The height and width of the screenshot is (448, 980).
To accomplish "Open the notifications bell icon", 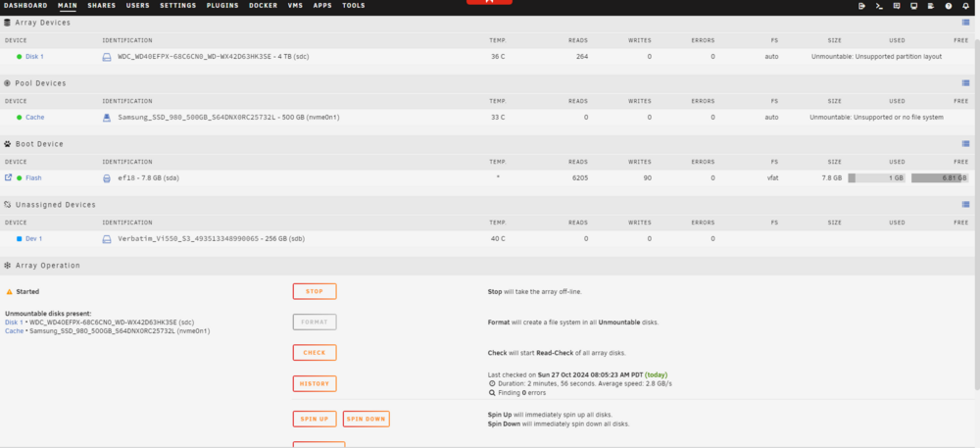I will 965,6.
